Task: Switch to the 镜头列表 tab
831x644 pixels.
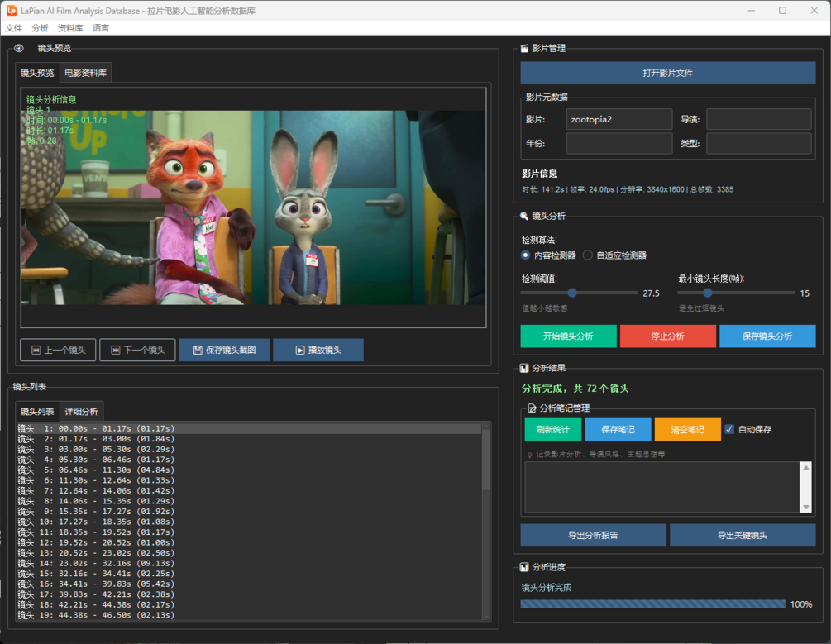Action: tap(37, 412)
